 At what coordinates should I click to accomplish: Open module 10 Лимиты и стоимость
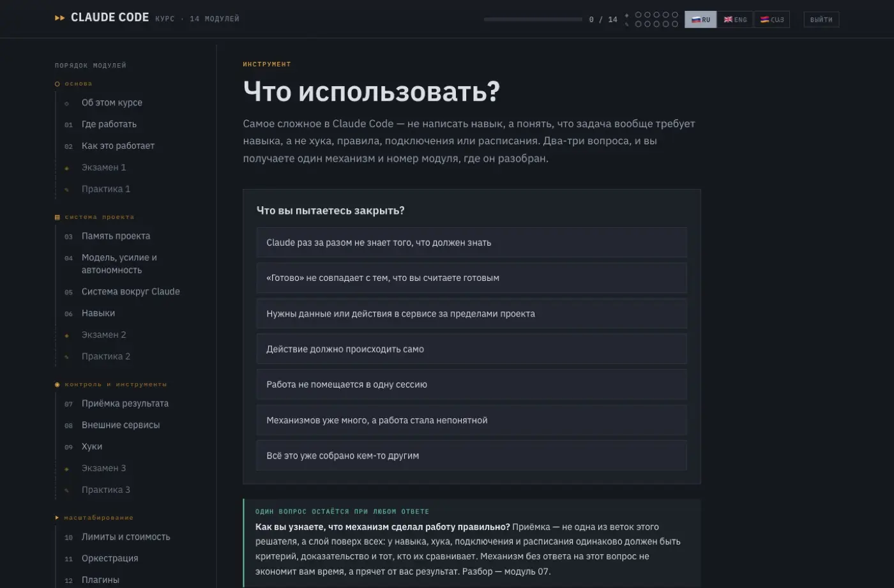[x=126, y=537]
